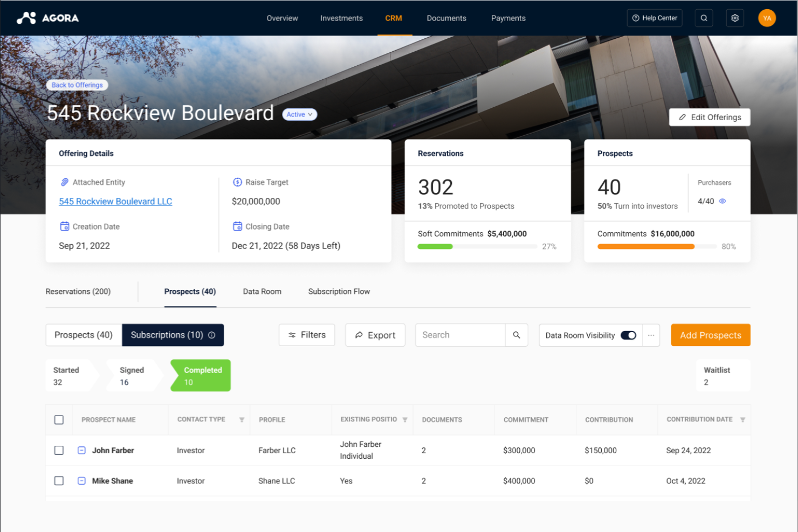The width and height of the screenshot is (798, 532).
Task: Click the Add Prospects button
Action: tap(710, 335)
